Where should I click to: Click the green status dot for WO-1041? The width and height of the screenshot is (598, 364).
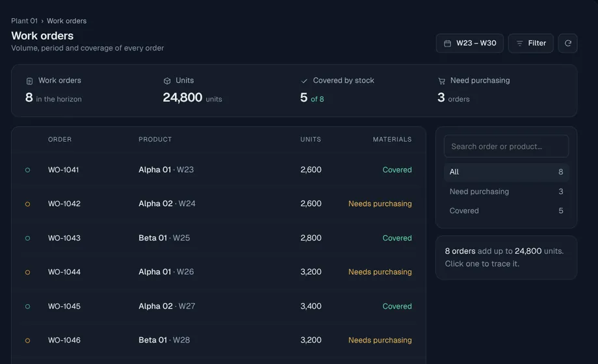click(27, 170)
